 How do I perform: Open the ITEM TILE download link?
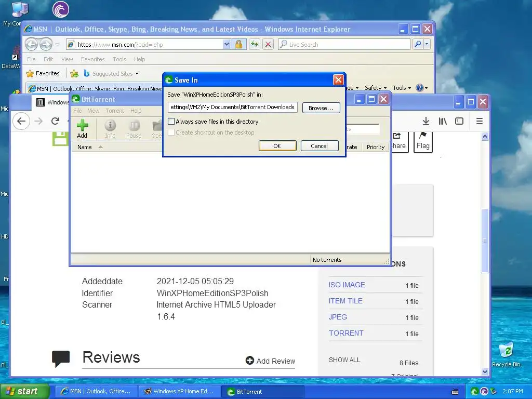pos(345,301)
